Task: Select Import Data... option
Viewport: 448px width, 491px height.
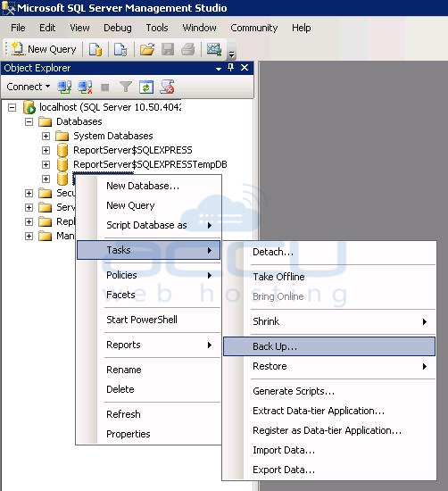Action: point(329,450)
